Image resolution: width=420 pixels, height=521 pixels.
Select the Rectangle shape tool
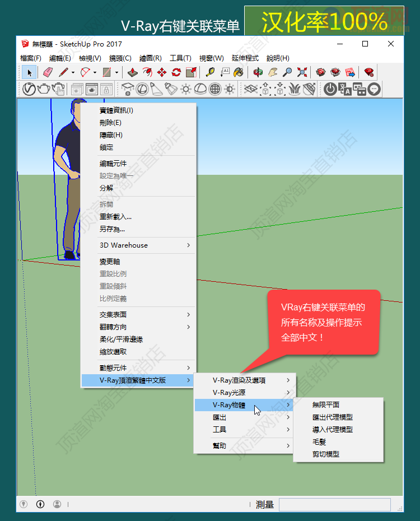pyautogui.click(x=106, y=72)
